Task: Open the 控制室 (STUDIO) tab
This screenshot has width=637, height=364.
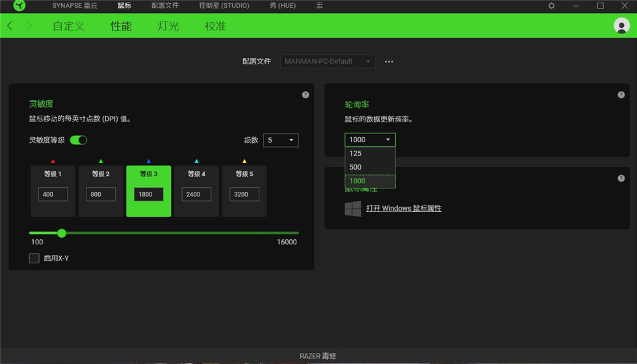Action: (224, 6)
